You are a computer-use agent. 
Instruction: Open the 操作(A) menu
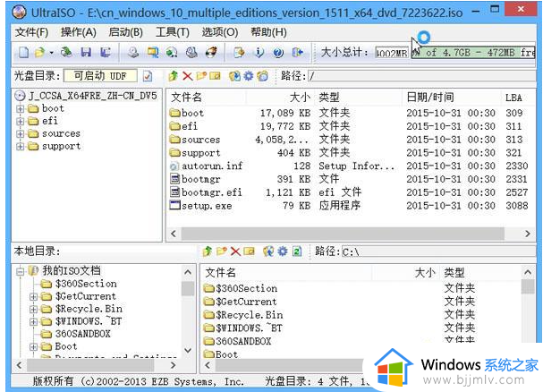tap(79, 32)
